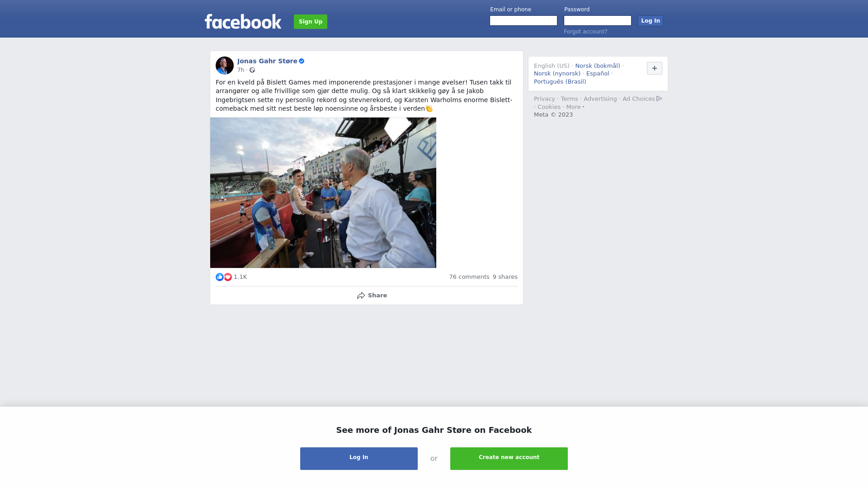
Task: Open the plus button for more languages
Action: (655, 68)
